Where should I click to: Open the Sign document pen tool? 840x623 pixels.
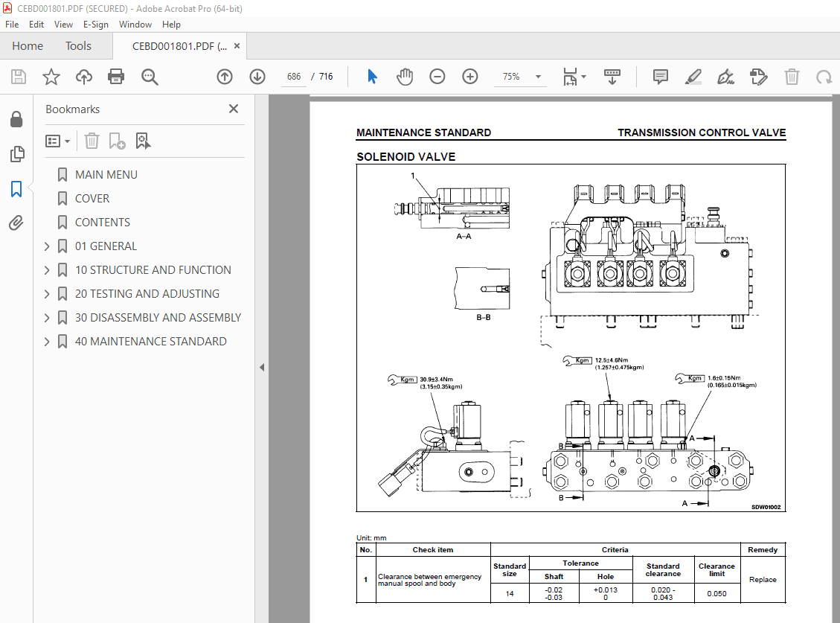point(725,77)
